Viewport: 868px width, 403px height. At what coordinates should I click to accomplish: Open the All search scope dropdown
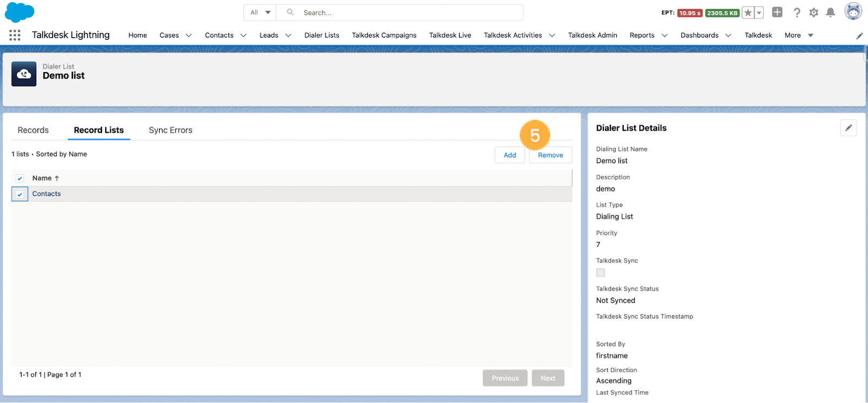coord(260,12)
